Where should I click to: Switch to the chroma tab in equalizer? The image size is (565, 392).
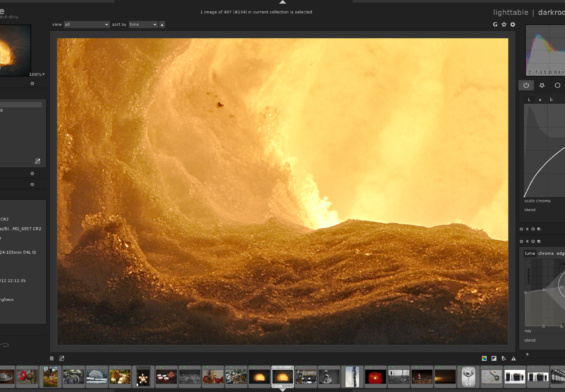pyautogui.click(x=546, y=254)
